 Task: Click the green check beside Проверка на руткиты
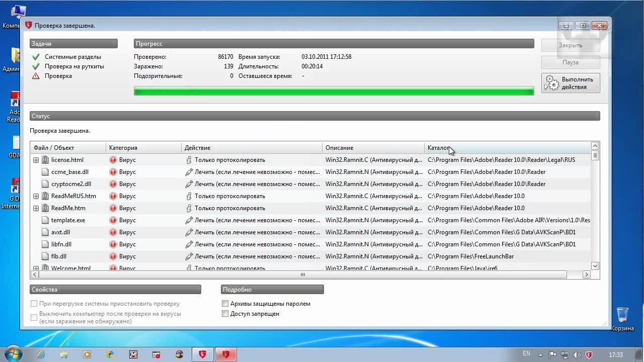pos(36,66)
